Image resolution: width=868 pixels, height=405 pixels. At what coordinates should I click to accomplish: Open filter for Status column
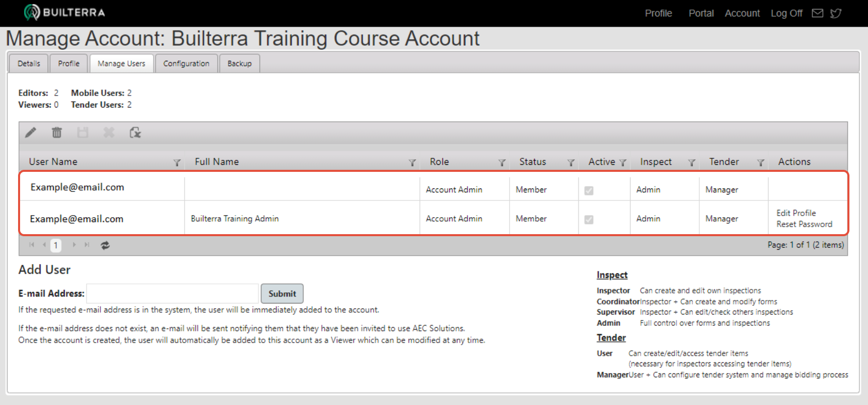pyautogui.click(x=571, y=163)
